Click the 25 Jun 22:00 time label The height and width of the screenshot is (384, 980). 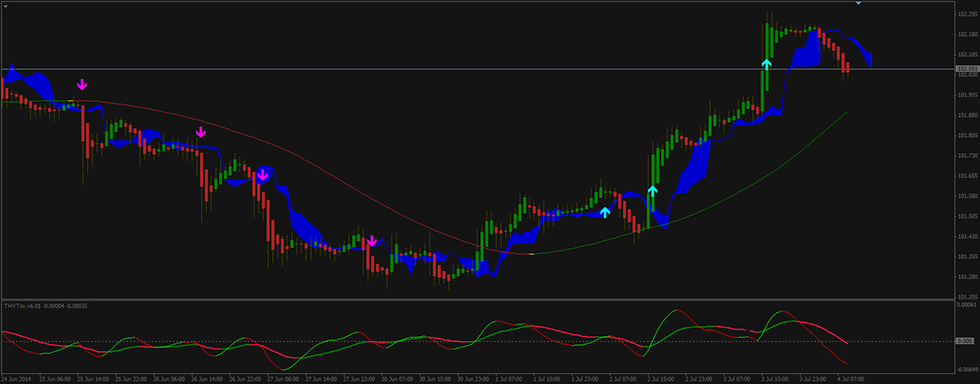coord(131,379)
